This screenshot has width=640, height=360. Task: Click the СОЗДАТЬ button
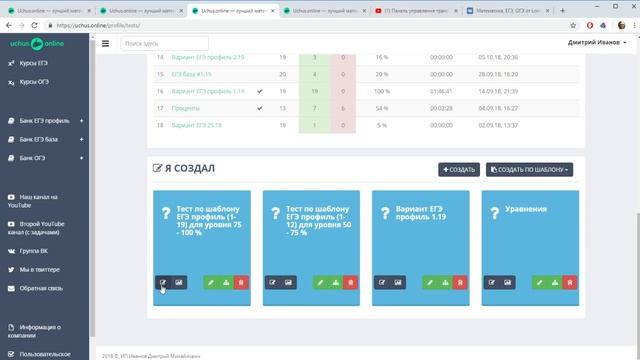tap(459, 169)
